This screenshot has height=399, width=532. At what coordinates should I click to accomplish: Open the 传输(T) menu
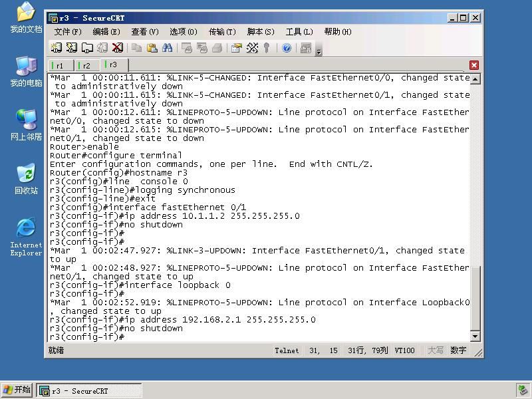pyautogui.click(x=222, y=31)
